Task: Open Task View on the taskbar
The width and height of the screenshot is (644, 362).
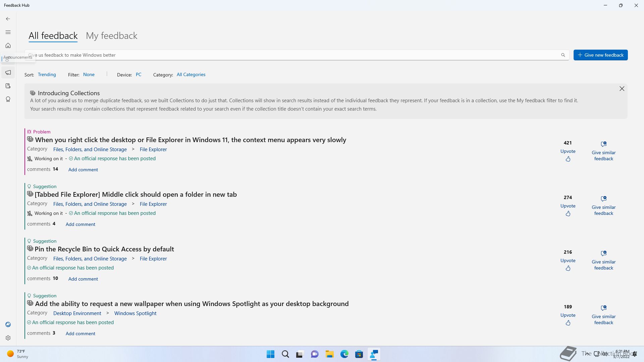Action: (300, 354)
